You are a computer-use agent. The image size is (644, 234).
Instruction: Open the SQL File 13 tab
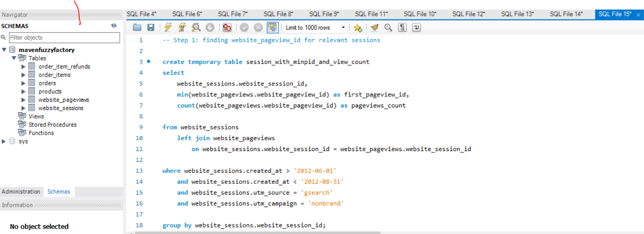pos(517,14)
